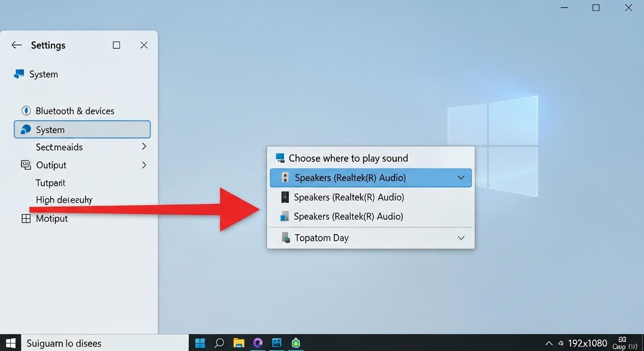Screen dimensions: 644x351
Task: Show hidden icons in the system tray
Action: coord(548,343)
